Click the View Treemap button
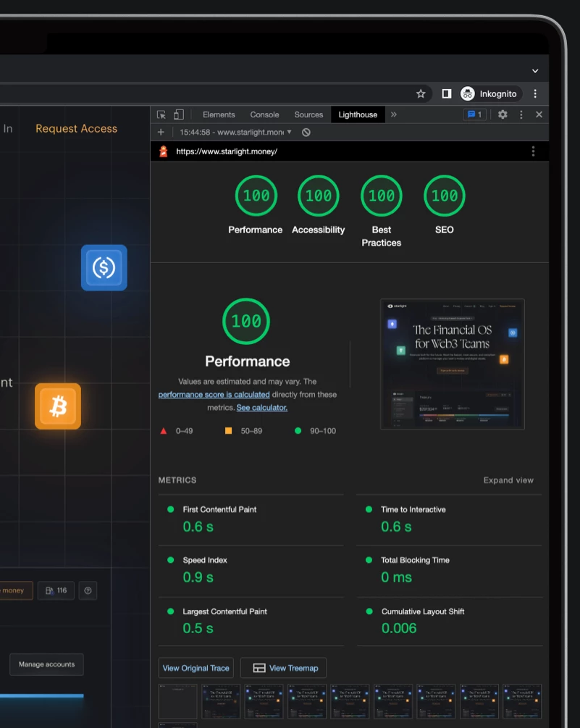Viewport: 580px width, 728px height. tap(283, 668)
